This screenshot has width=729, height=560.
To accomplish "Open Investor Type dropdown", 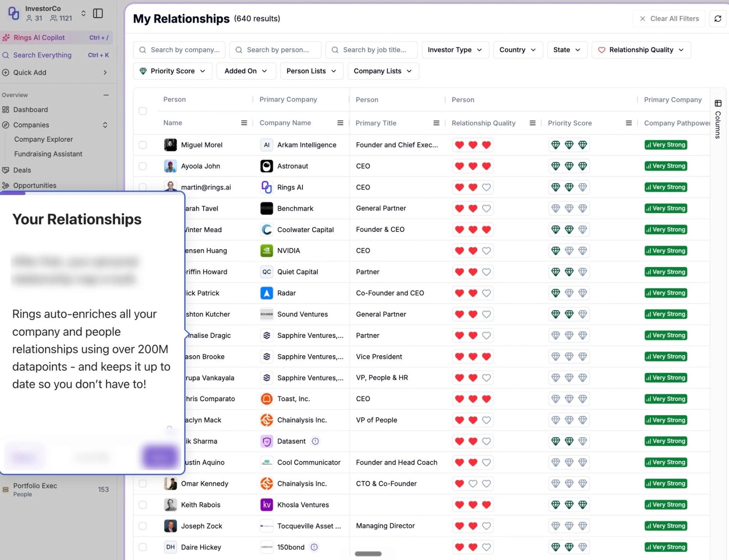I will coord(455,50).
